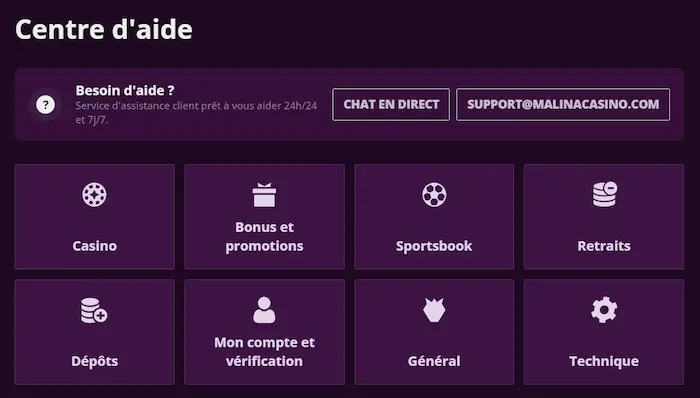This screenshot has width=700, height=398.
Task: Click the coin stack plus Dépôts icon
Action: [x=94, y=310]
